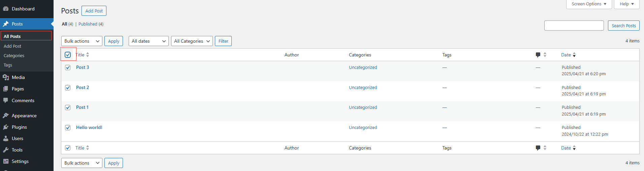This screenshot has width=644, height=171.
Task: Click the Plugins plug icon
Action: (6, 127)
